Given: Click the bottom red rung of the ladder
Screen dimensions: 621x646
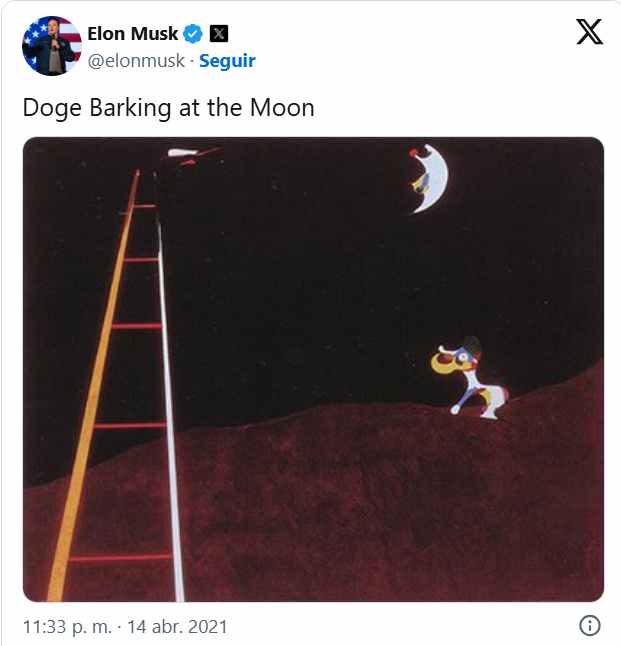Looking at the screenshot, I should pos(120,557).
